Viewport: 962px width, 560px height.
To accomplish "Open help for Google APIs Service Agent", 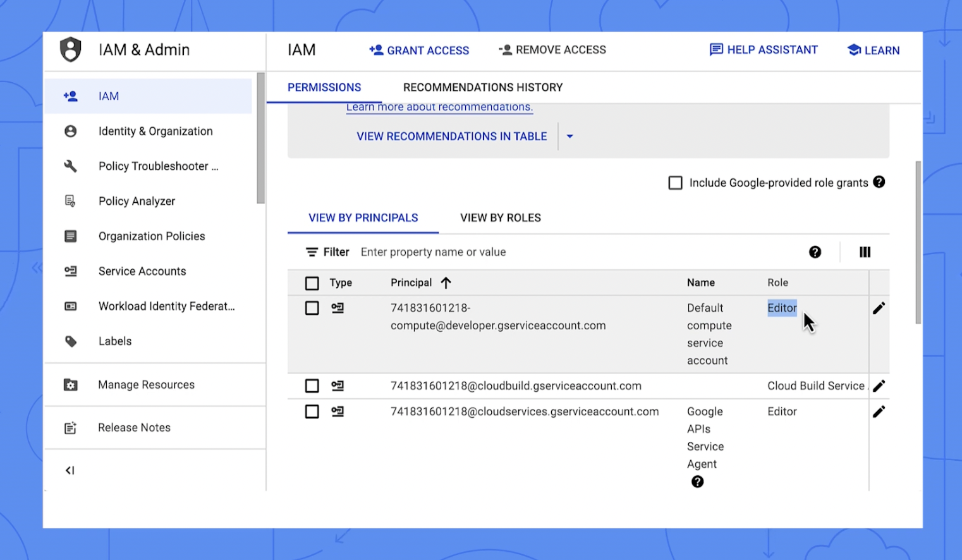I will (698, 482).
